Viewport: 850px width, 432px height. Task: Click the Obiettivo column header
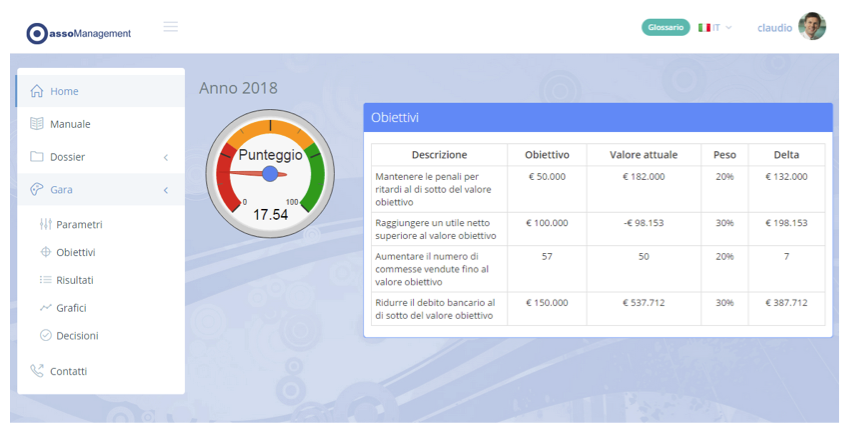tap(547, 154)
